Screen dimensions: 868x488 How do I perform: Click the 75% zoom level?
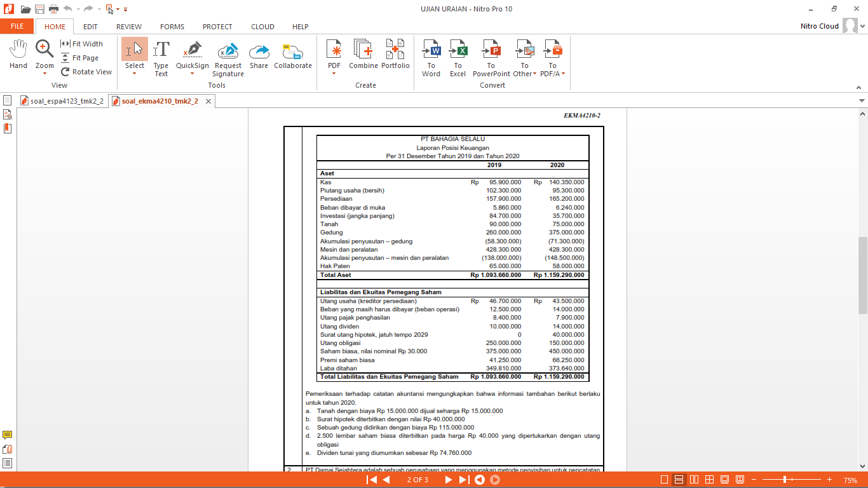(x=850, y=480)
